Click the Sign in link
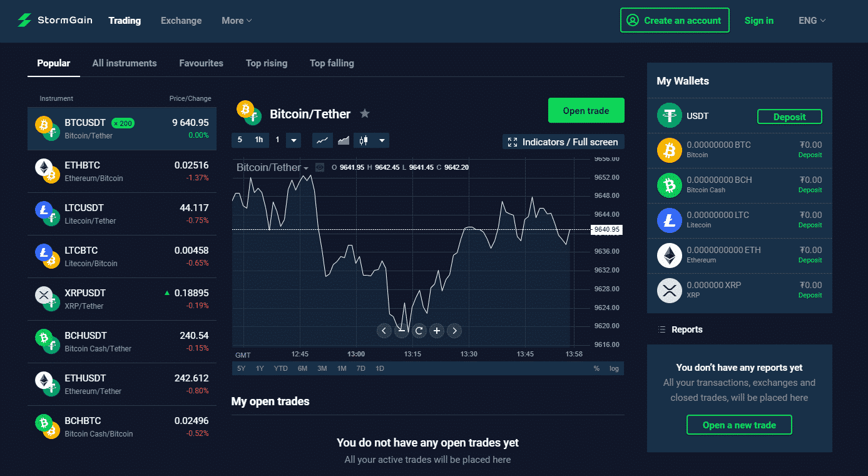 [x=759, y=21]
